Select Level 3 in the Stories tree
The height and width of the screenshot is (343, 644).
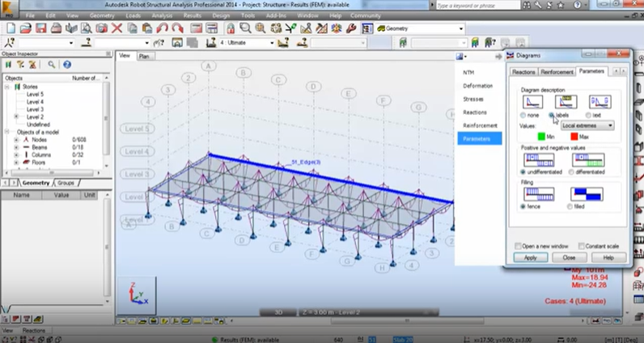click(35, 109)
